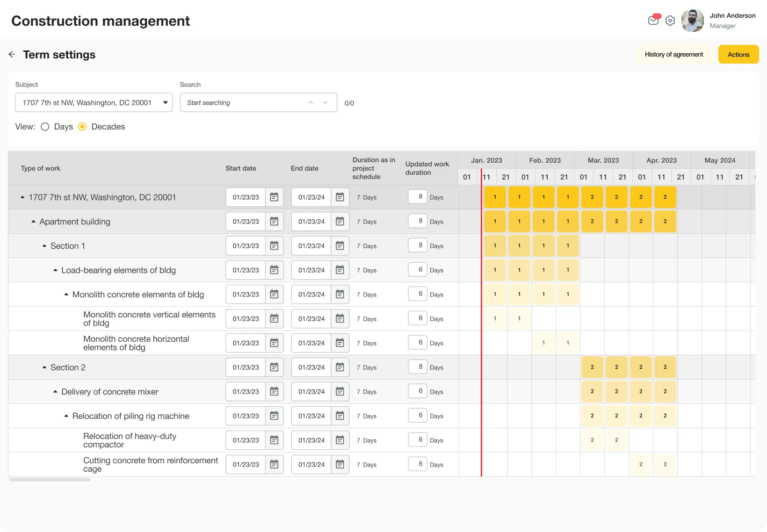767x532 pixels.
Task: Click the red current-date timeline marker
Action: pyautogui.click(x=481, y=323)
